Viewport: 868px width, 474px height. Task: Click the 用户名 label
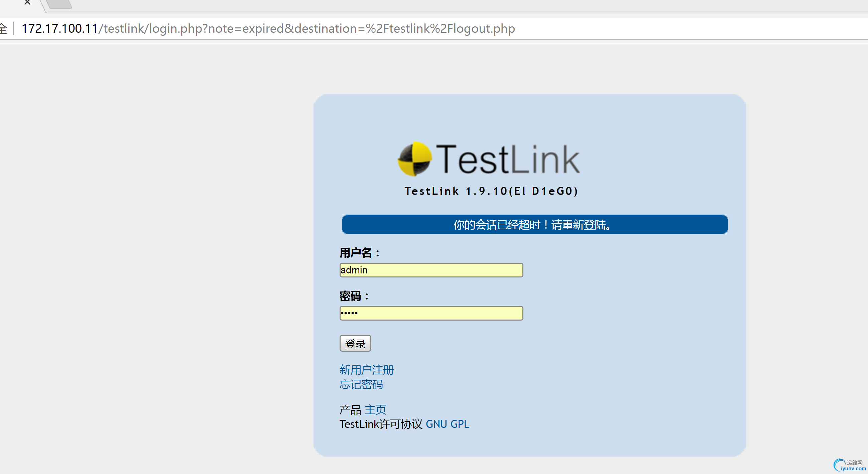(x=360, y=253)
